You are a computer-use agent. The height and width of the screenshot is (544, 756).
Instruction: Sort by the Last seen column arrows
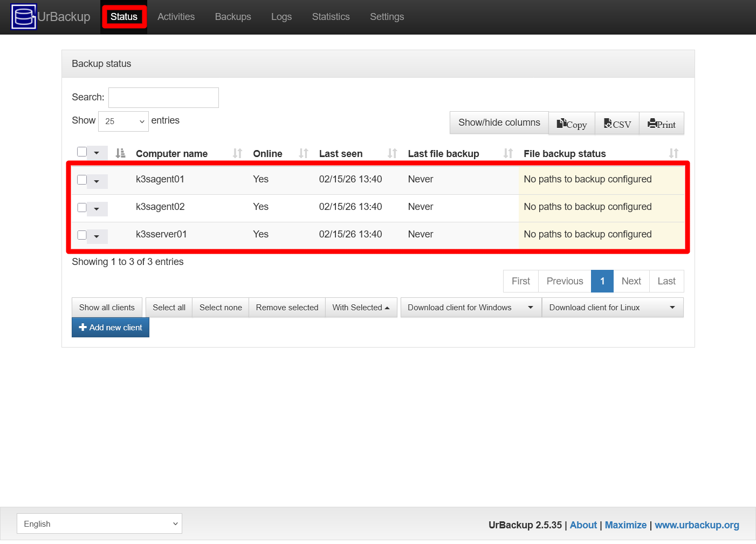pyautogui.click(x=391, y=153)
